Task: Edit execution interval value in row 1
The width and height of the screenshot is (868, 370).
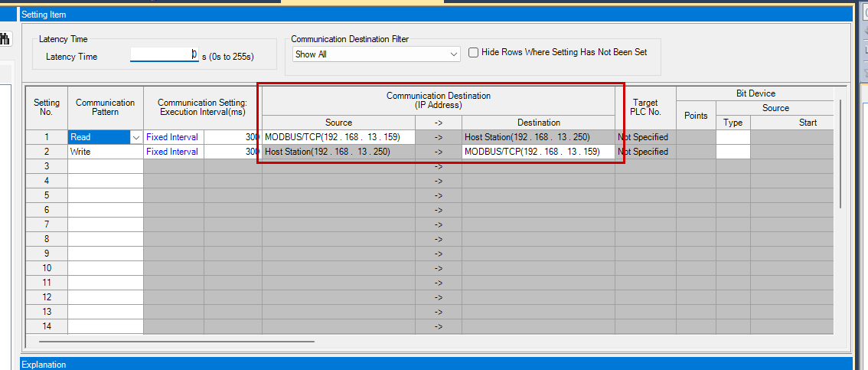Action: (233, 137)
